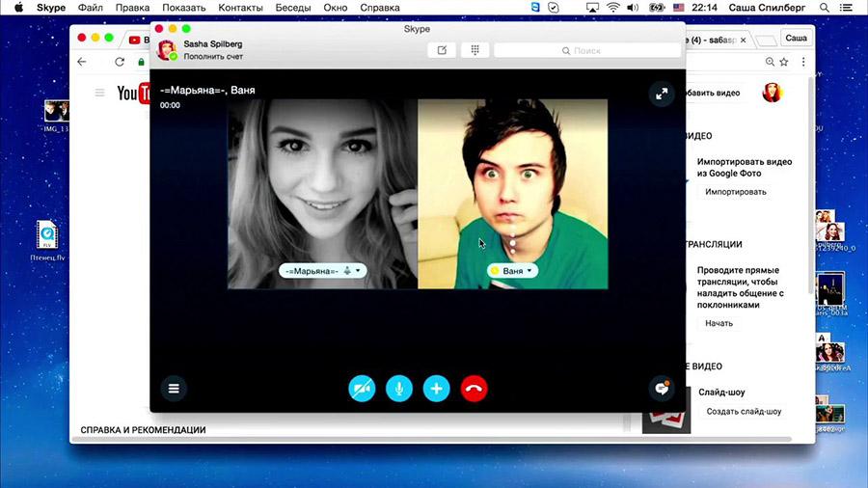Open the Беседы menu
Image resolution: width=868 pixels, height=488 pixels.
pos(293,8)
